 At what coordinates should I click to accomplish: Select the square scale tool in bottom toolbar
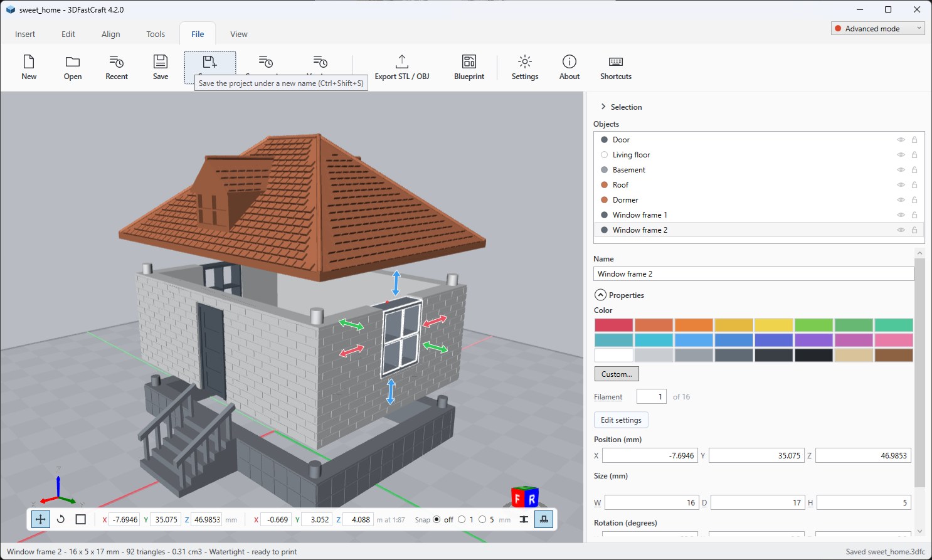pyautogui.click(x=80, y=519)
